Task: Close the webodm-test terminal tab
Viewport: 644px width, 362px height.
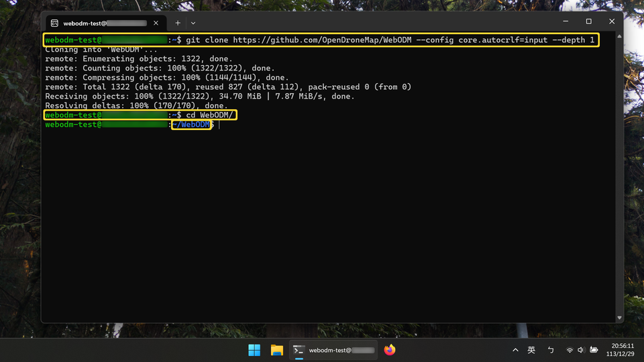Action: 156,23
